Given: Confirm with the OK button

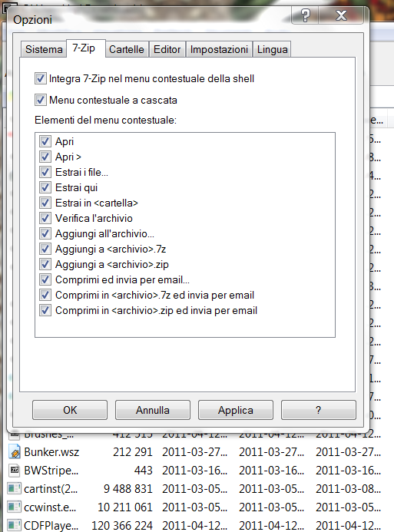Looking at the screenshot, I should [70, 410].
